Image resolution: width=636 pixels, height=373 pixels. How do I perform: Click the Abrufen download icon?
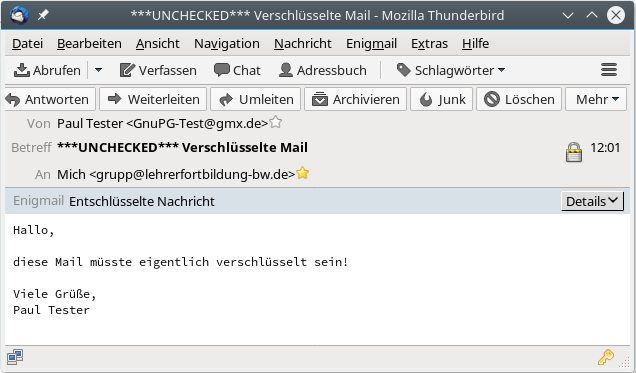pos(21,70)
